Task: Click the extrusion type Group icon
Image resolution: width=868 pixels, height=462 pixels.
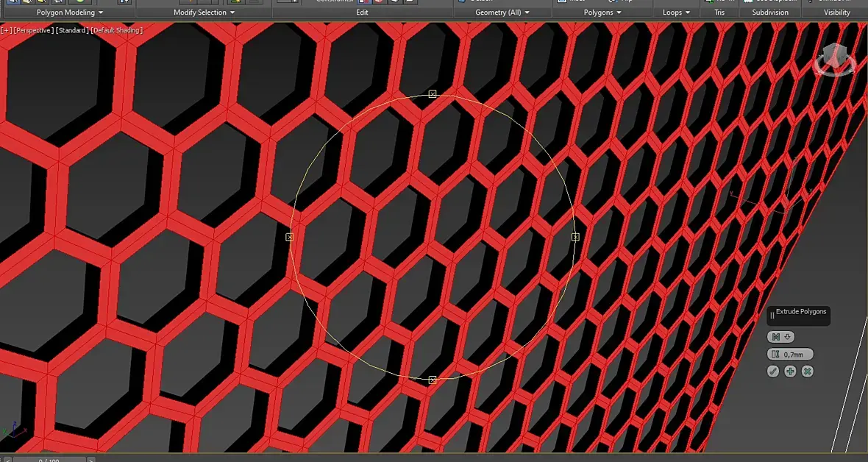Action: (776, 337)
